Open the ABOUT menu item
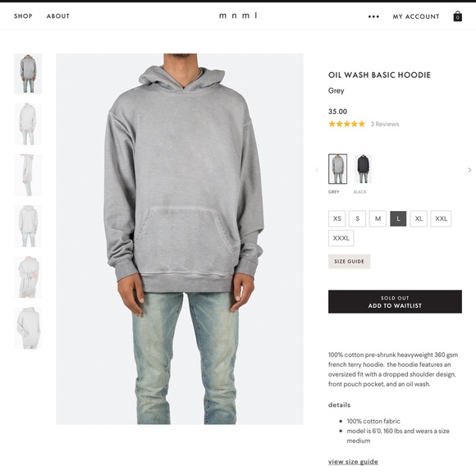Viewport: 476px width, 476px height. [58, 16]
